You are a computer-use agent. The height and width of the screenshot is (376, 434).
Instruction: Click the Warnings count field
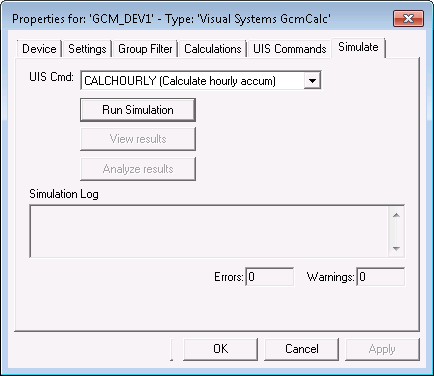381,277
